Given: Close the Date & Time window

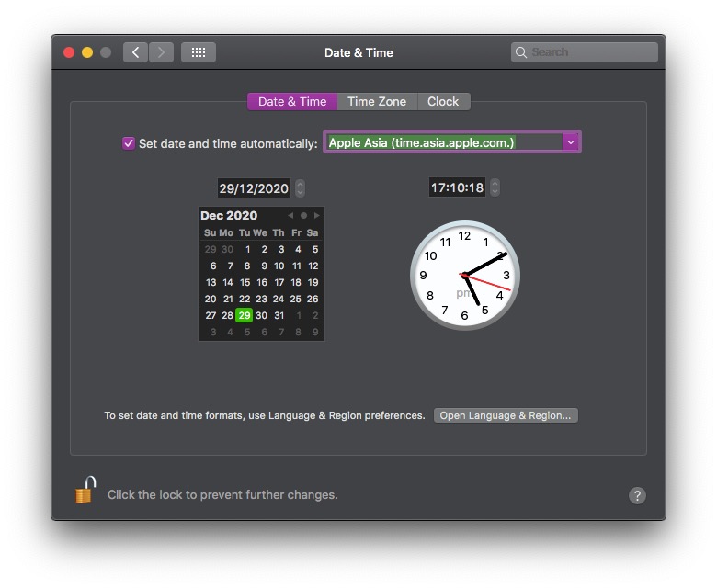Looking at the screenshot, I should [x=69, y=52].
